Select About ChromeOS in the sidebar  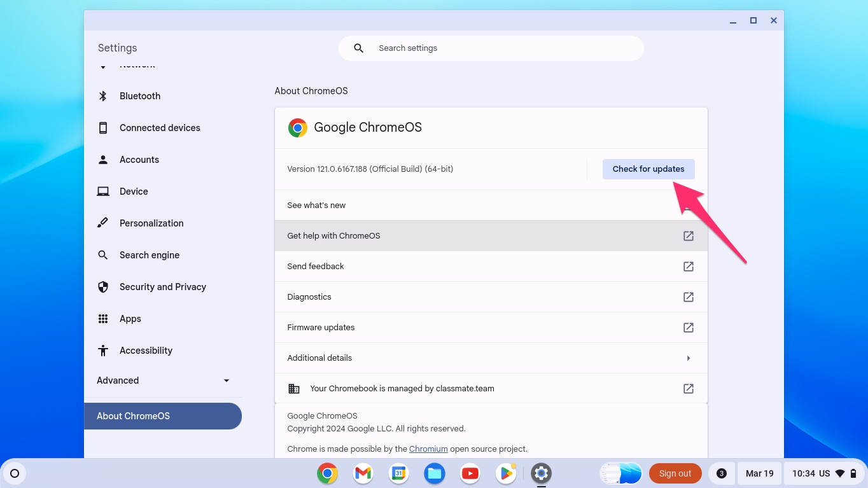163,416
